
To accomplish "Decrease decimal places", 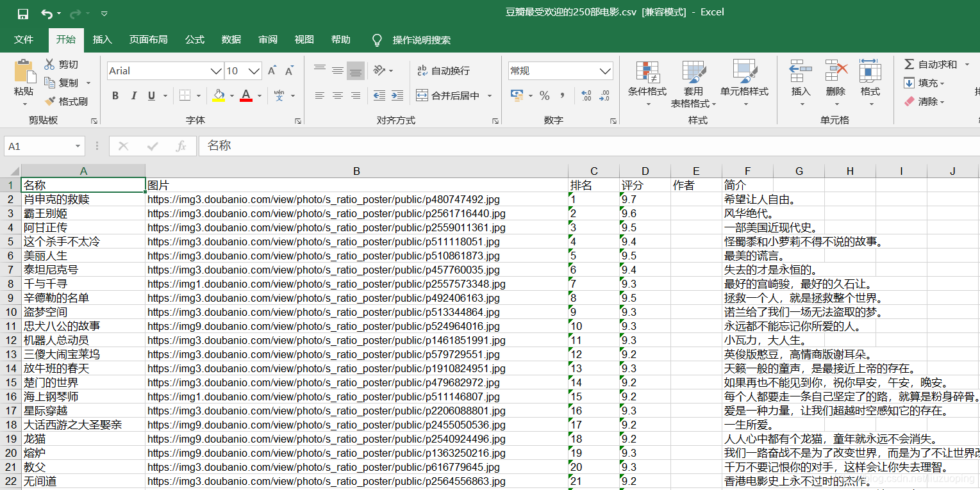I will pyautogui.click(x=604, y=95).
